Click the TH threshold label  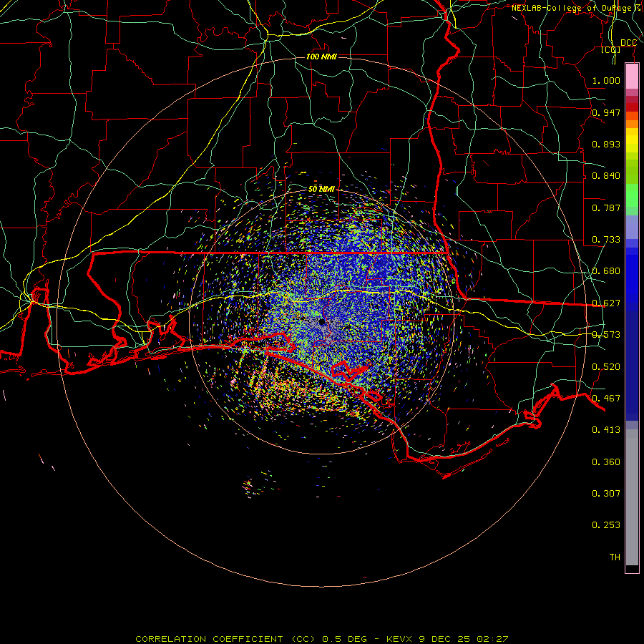(615, 557)
